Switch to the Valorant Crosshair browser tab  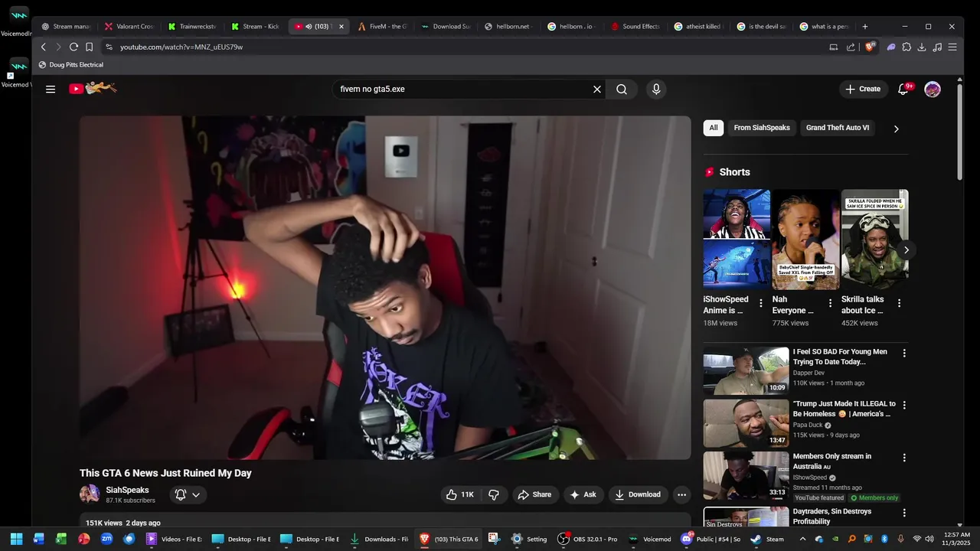tap(130, 26)
